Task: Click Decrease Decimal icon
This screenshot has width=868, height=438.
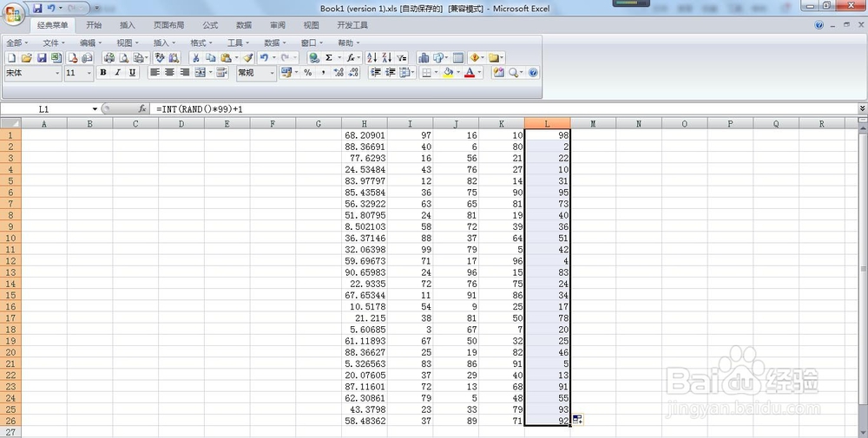Action: [354, 73]
